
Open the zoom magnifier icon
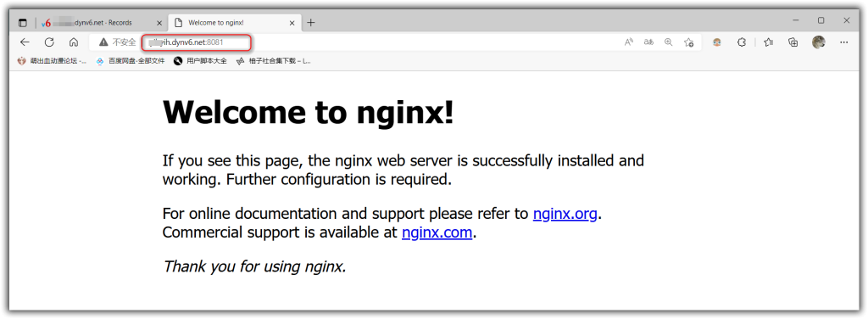pyautogui.click(x=668, y=42)
